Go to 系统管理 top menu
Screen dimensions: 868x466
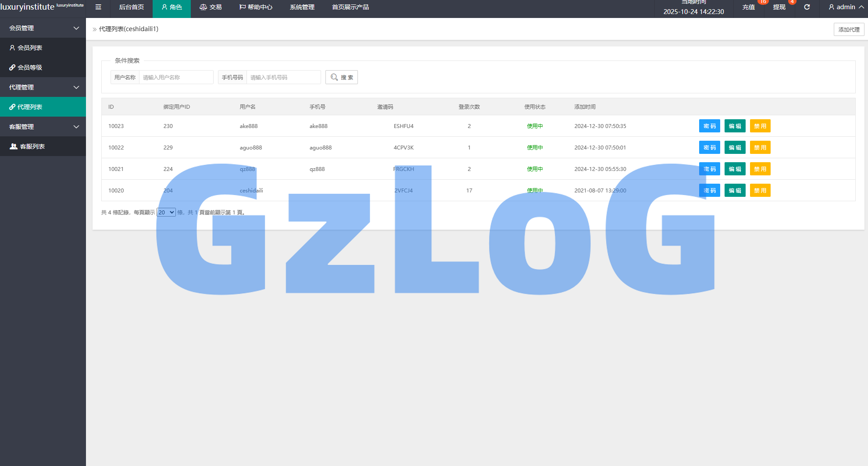pyautogui.click(x=302, y=7)
